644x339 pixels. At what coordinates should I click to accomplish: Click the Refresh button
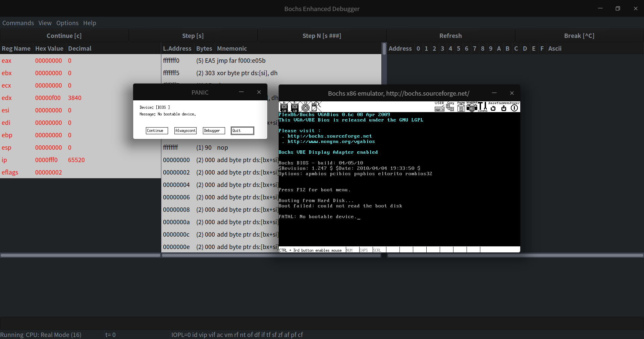click(x=450, y=36)
